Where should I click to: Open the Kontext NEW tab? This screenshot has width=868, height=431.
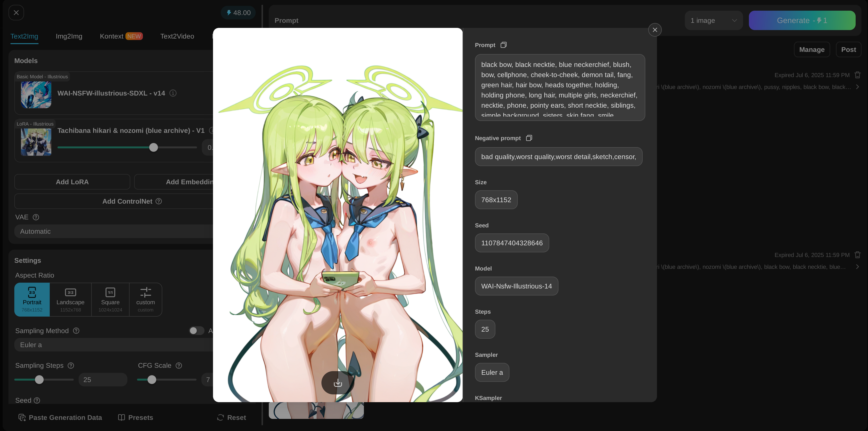(x=121, y=36)
